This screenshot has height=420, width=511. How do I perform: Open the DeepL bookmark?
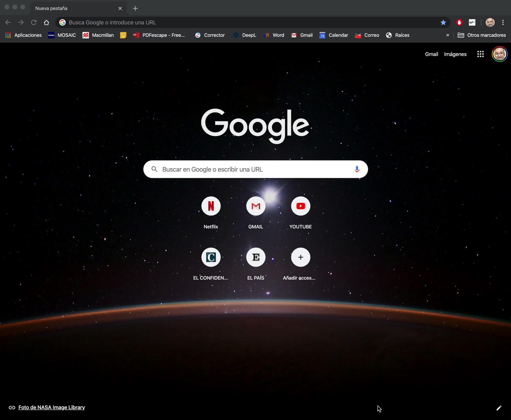(245, 35)
